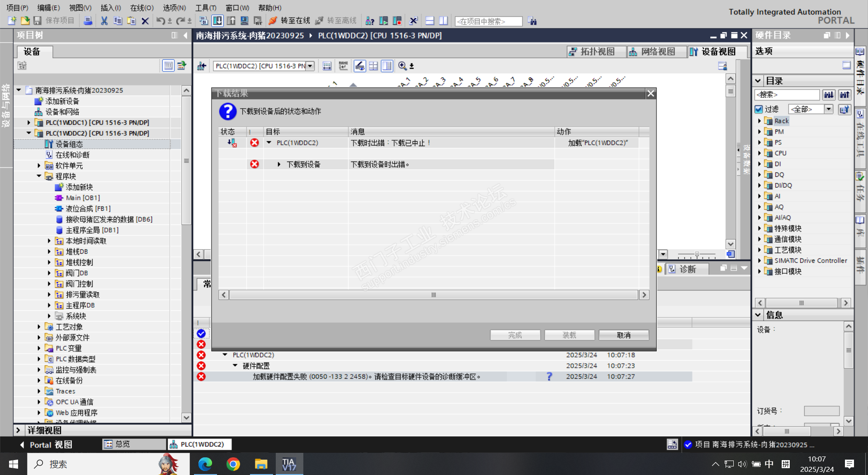Open the PLC device selector dropdown

310,66
